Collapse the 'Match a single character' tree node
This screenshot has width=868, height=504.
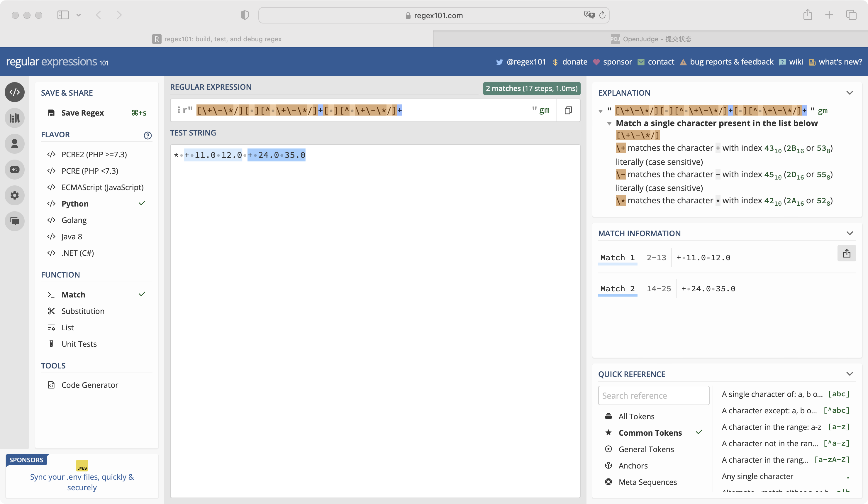609,123
